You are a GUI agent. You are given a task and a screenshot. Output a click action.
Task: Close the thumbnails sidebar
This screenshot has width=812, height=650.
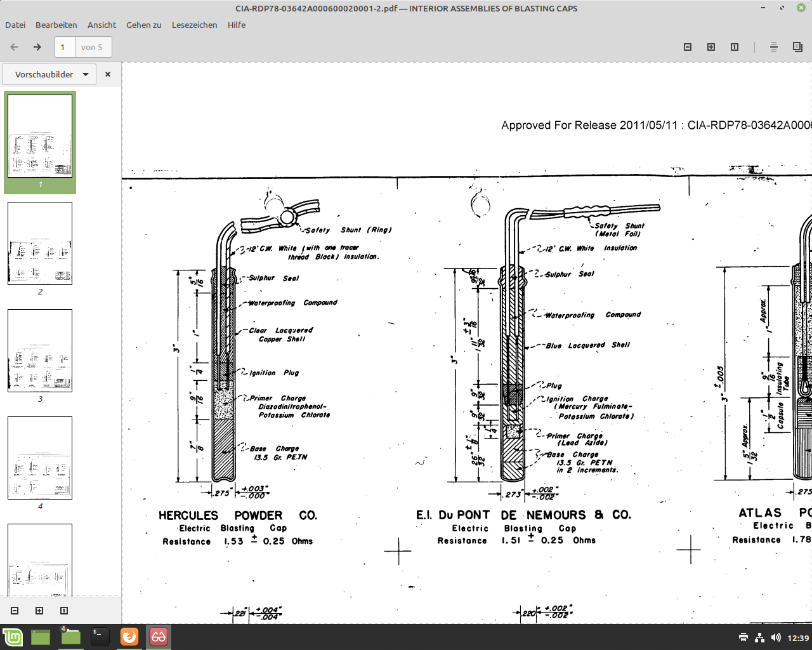pos(108,74)
